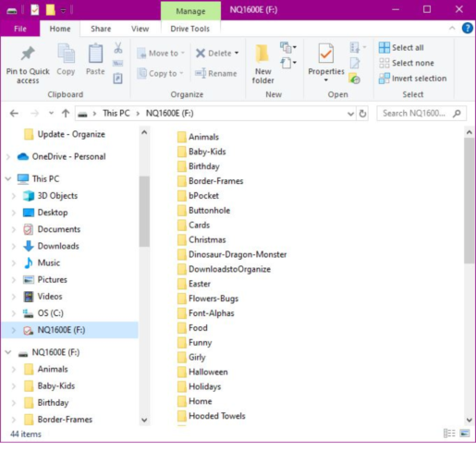Click the Up one level arrow
The height and width of the screenshot is (476, 476).
click(x=66, y=114)
